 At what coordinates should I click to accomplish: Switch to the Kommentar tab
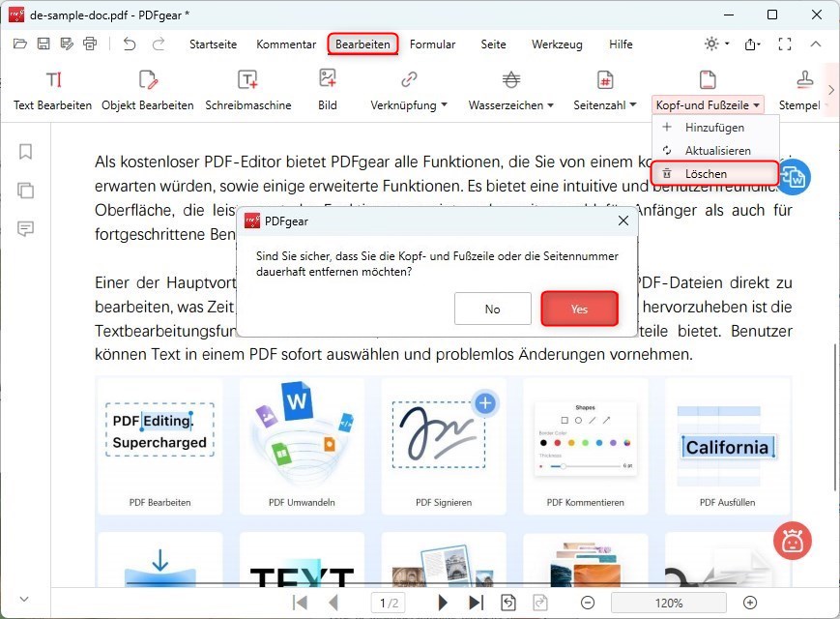[x=286, y=44]
